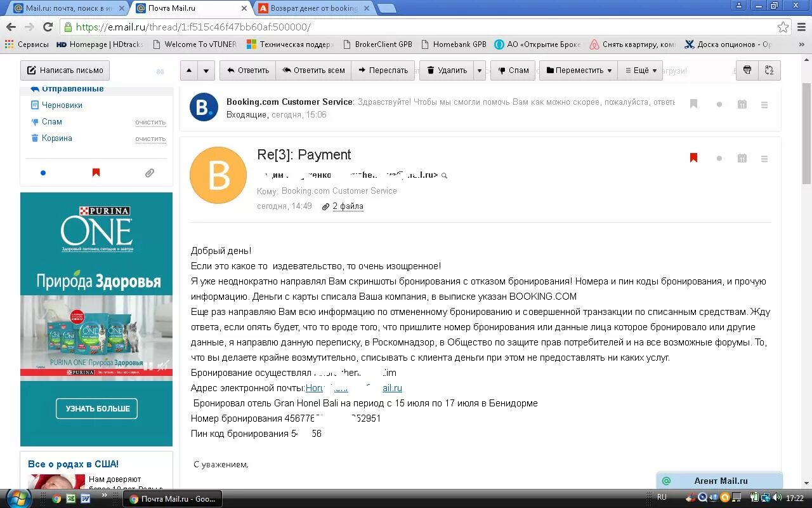Click the search icon next to the sender address
812x508 pixels.
[x=445, y=175]
